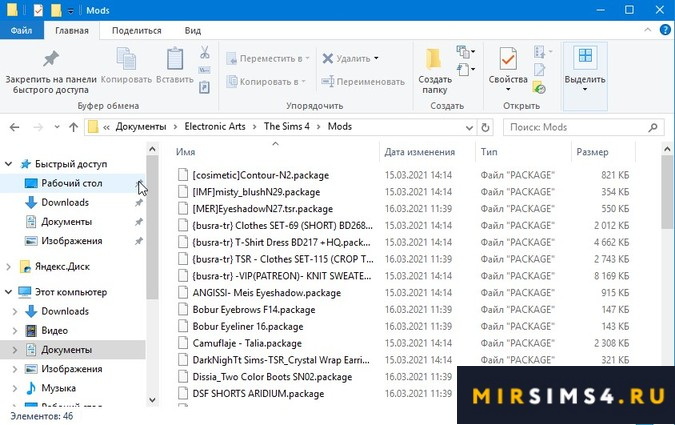Image resolution: width=675 pixels, height=425 pixels.
Task: Switch to the Поделиться tab
Action: pyautogui.click(x=136, y=31)
